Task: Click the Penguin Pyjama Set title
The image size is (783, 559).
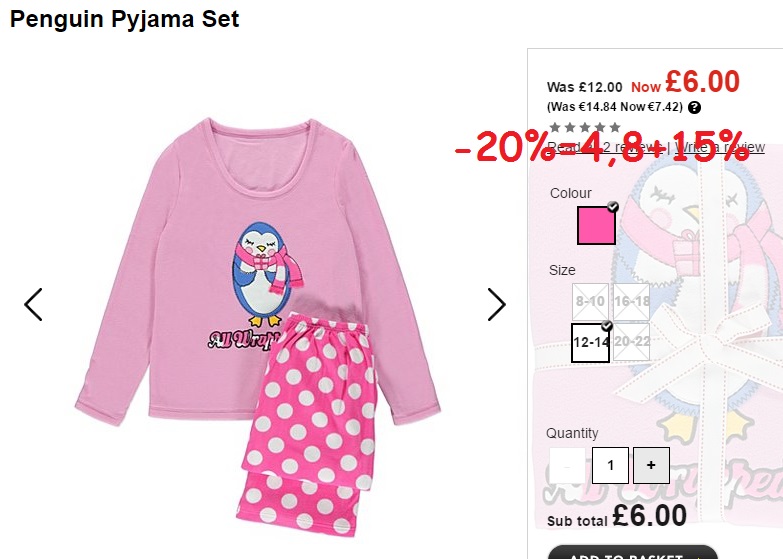Action: coord(125,19)
